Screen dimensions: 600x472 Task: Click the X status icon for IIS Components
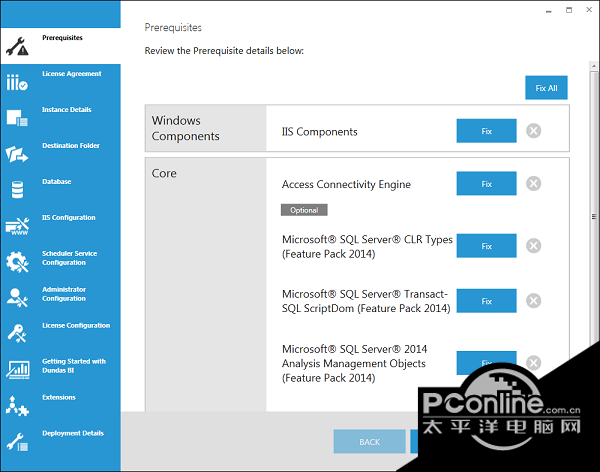(x=533, y=131)
